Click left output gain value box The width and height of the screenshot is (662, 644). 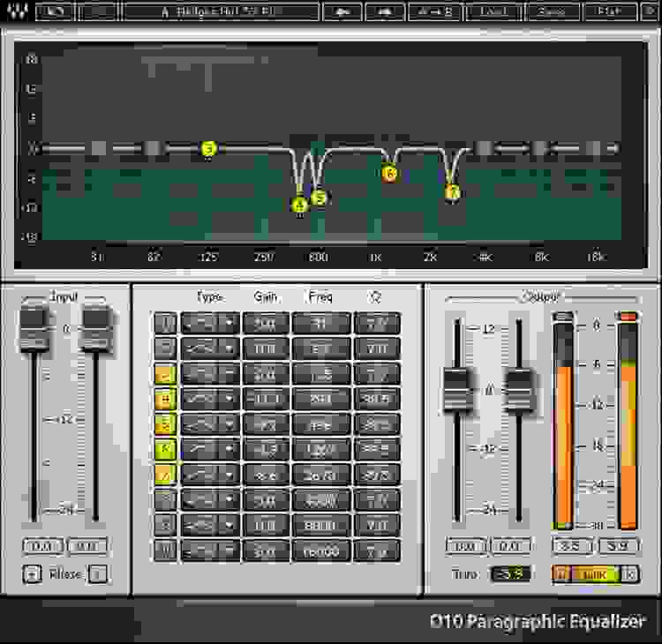coord(466,546)
